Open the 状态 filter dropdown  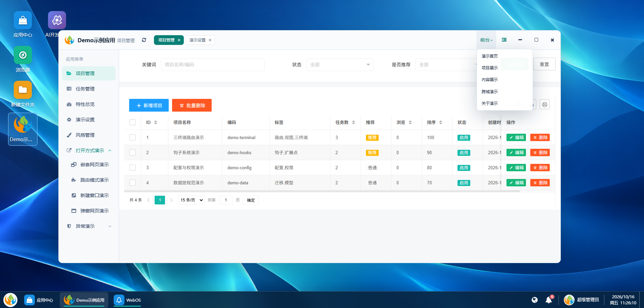click(340, 65)
